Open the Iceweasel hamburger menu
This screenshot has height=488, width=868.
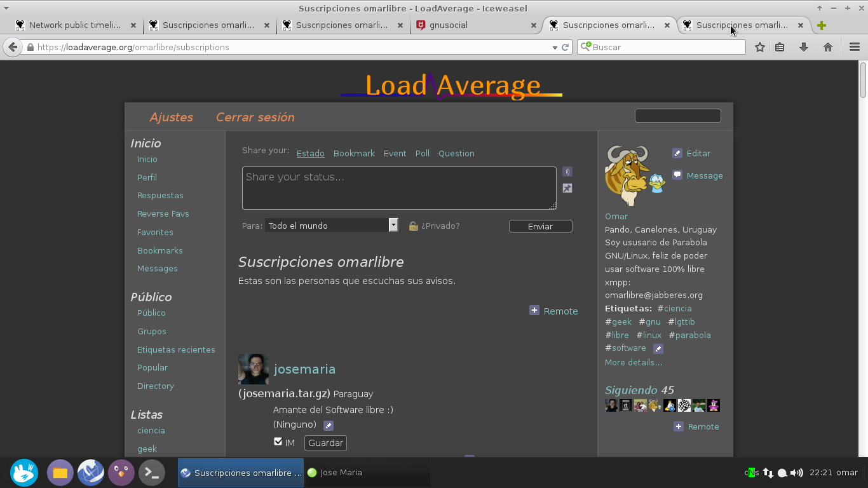[x=854, y=47]
